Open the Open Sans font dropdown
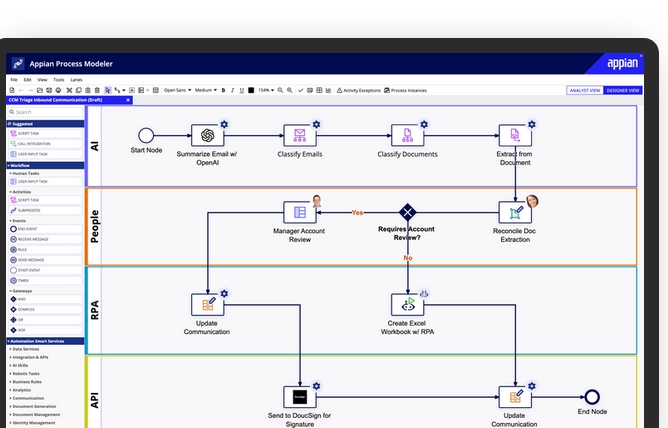This screenshot has height=428, width=668. [178, 90]
